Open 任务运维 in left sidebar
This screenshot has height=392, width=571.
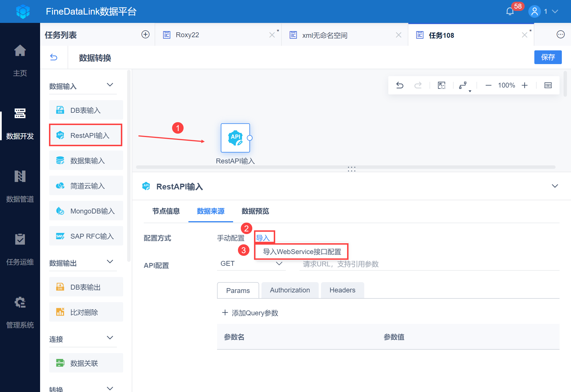20,249
